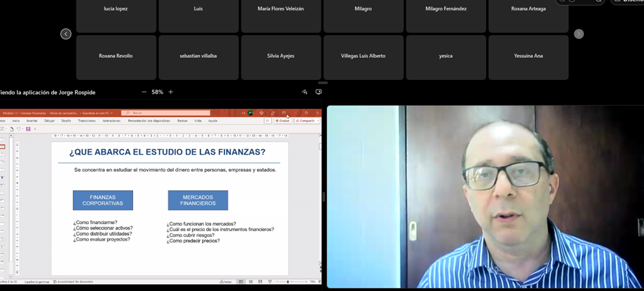This screenshot has width=644, height=291.
Task: Open the Vista ribbon tab
Action: click(198, 121)
